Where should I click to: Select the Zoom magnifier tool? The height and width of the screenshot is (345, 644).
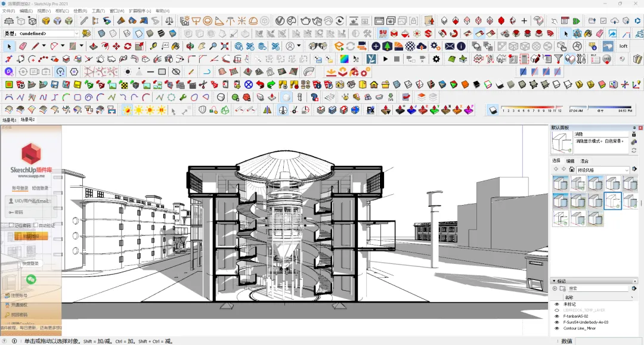(x=213, y=46)
